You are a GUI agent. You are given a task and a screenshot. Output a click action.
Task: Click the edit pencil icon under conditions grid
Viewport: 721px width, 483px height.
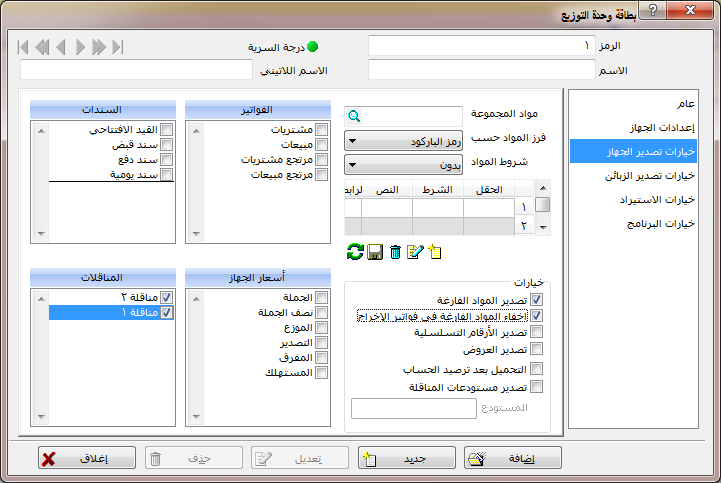[416, 253]
